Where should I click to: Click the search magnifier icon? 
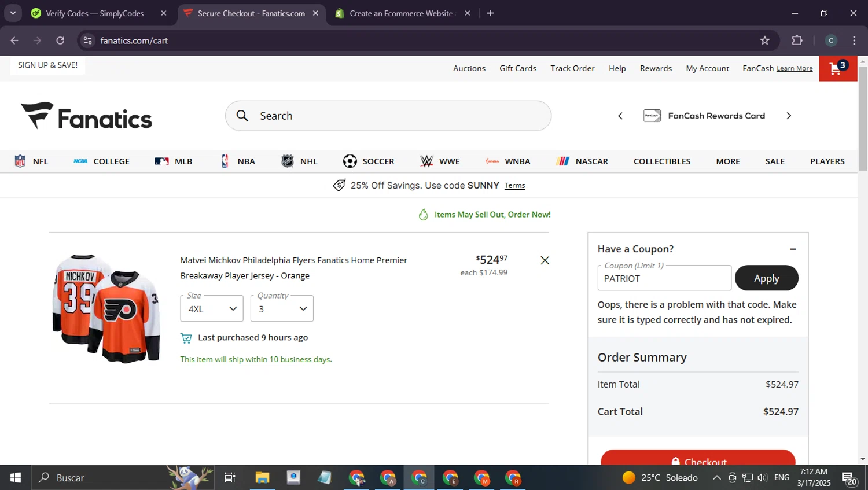coord(242,116)
